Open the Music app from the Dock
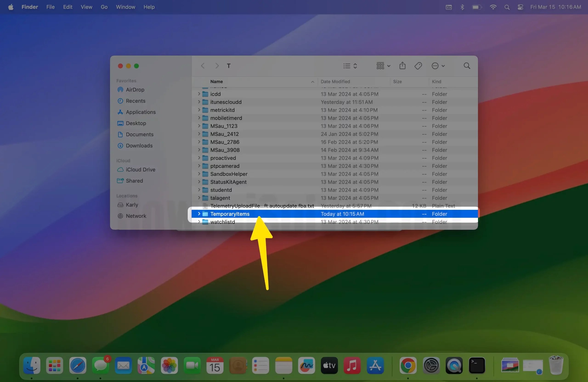Image resolution: width=588 pixels, height=382 pixels. pos(352,365)
